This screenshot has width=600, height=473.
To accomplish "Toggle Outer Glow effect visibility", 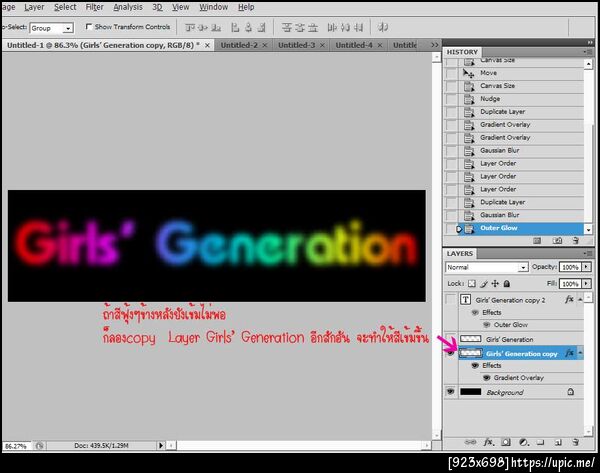I will click(487, 325).
